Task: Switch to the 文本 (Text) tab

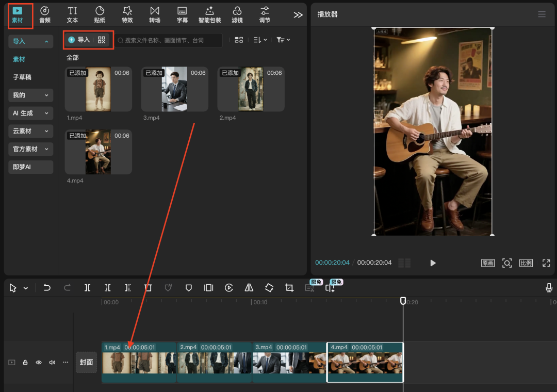Action: pyautogui.click(x=72, y=14)
